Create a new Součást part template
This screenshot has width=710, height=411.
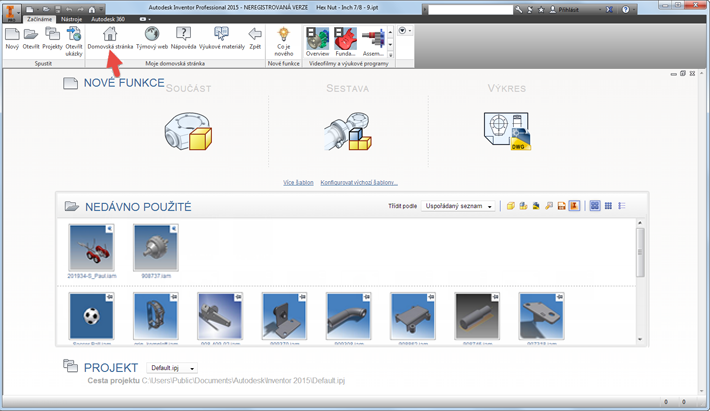coord(188,131)
